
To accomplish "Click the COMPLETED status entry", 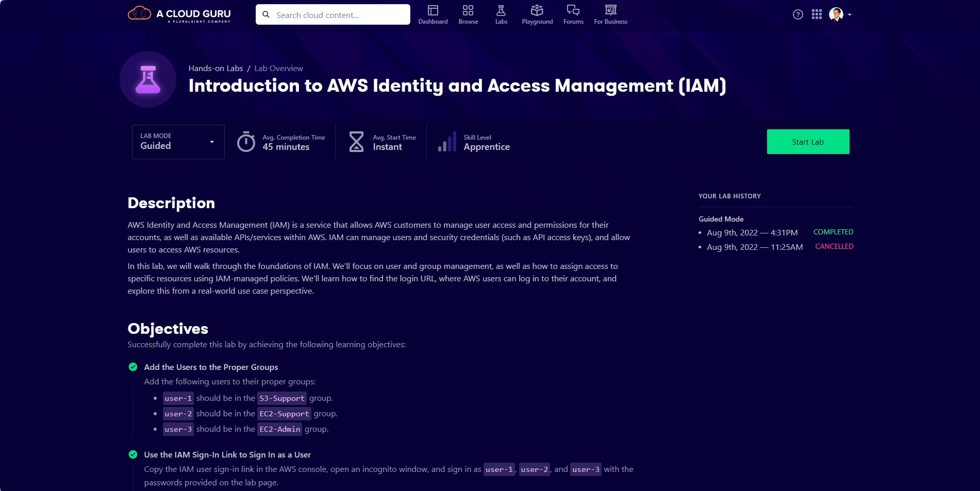I will [833, 232].
